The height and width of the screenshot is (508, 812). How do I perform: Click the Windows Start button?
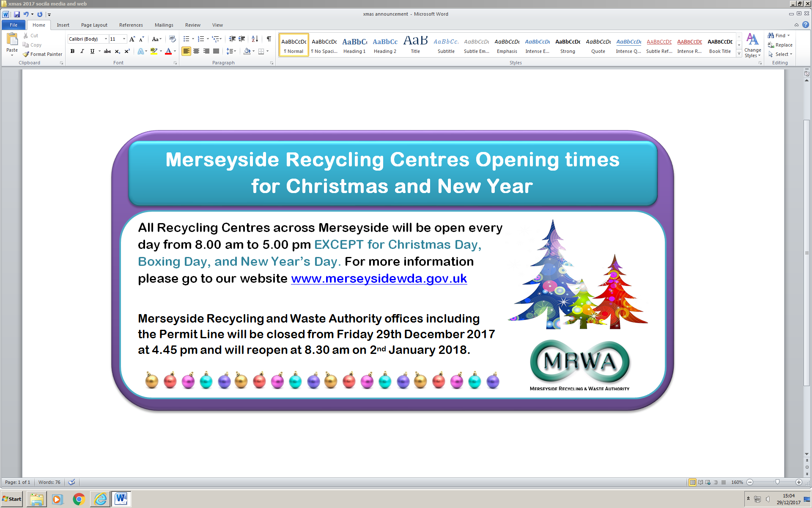pos(12,499)
